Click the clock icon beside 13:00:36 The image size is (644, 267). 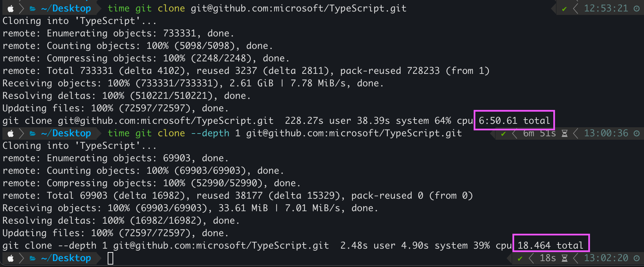(636, 133)
